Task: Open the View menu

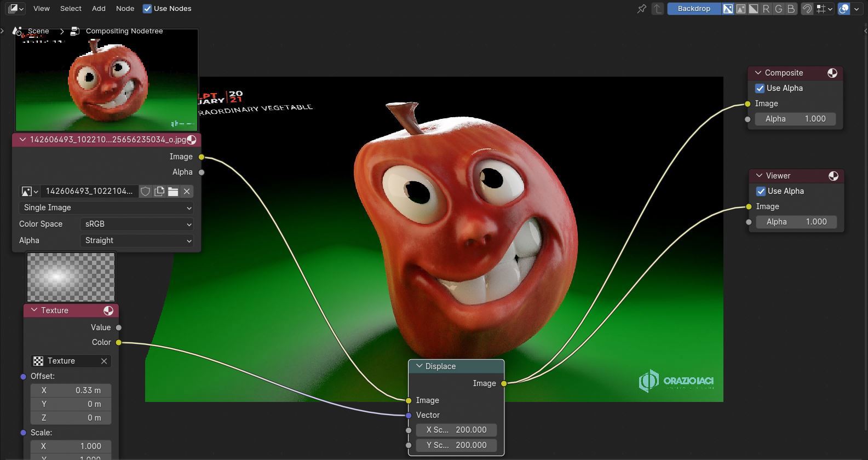Action: 41,8
